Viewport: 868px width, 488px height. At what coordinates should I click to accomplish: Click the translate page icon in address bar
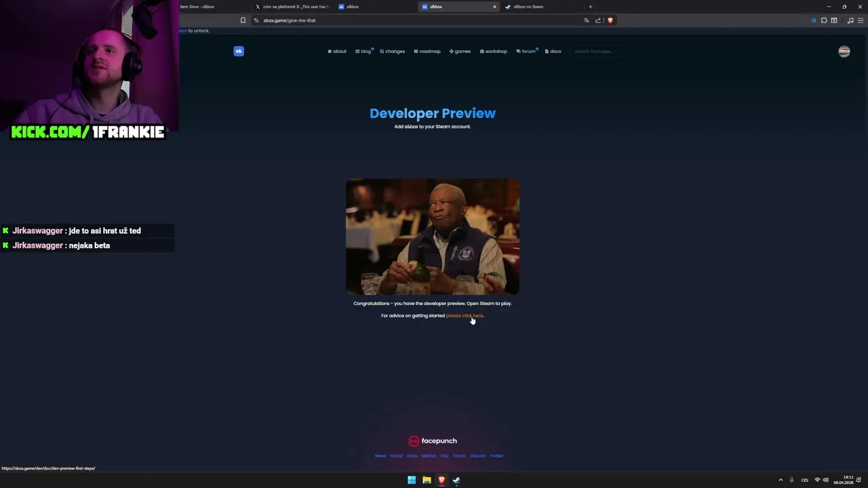tap(587, 20)
